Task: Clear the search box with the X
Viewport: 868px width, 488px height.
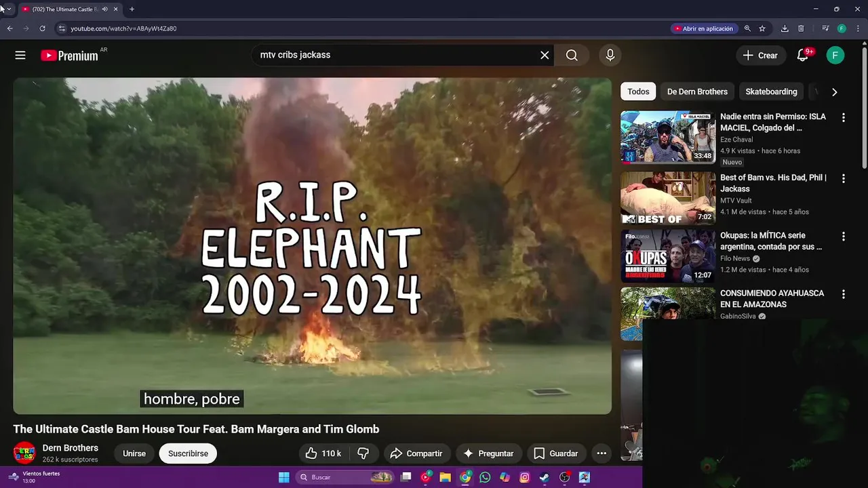Action: [x=545, y=56]
